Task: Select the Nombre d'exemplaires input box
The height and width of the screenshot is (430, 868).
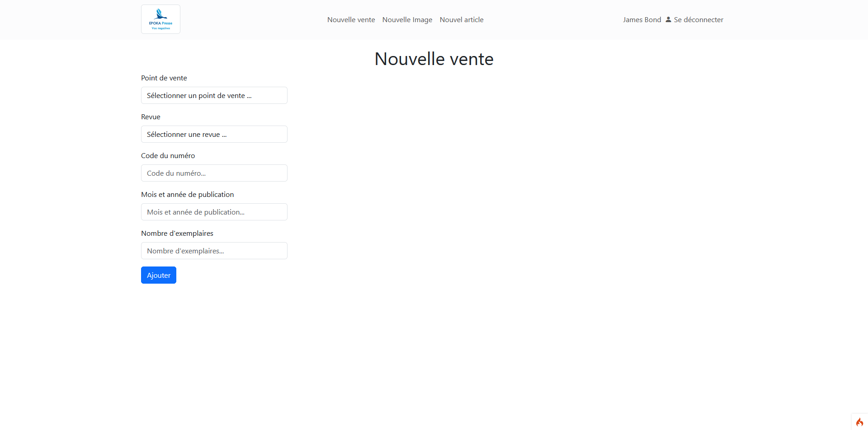Action: (214, 251)
